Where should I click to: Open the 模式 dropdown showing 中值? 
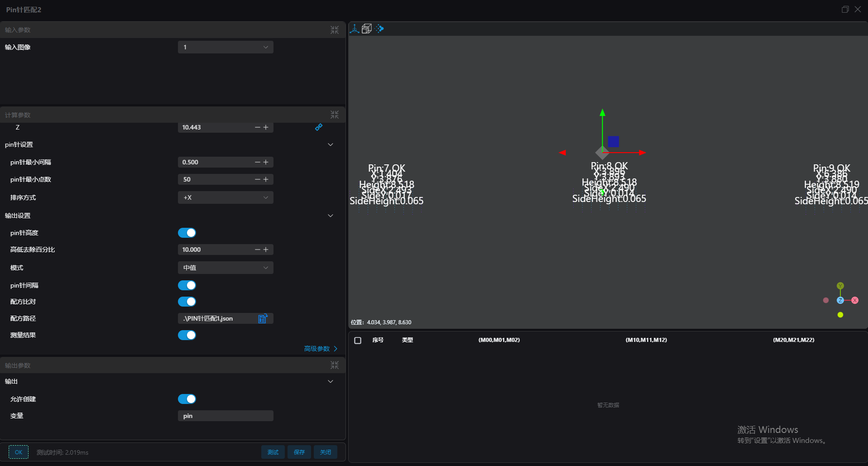click(x=225, y=268)
